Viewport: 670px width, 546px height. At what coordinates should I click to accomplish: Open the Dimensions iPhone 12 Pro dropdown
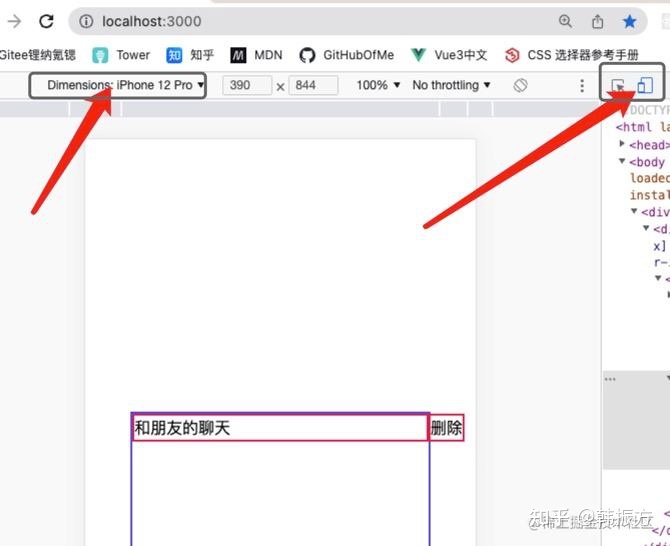(118, 85)
